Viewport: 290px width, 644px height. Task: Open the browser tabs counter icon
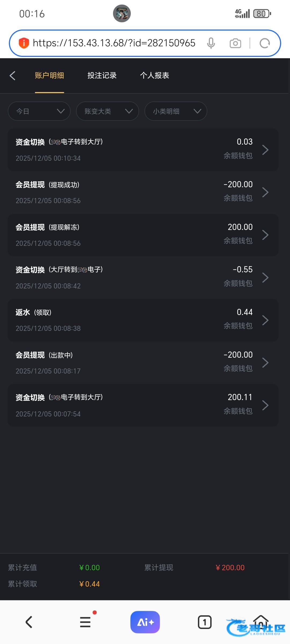coord(205,622)
